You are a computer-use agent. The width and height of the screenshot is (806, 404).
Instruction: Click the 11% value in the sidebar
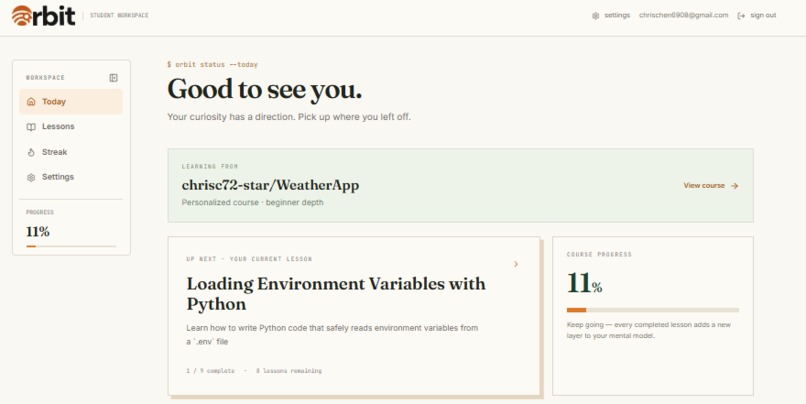coord(38,232)
